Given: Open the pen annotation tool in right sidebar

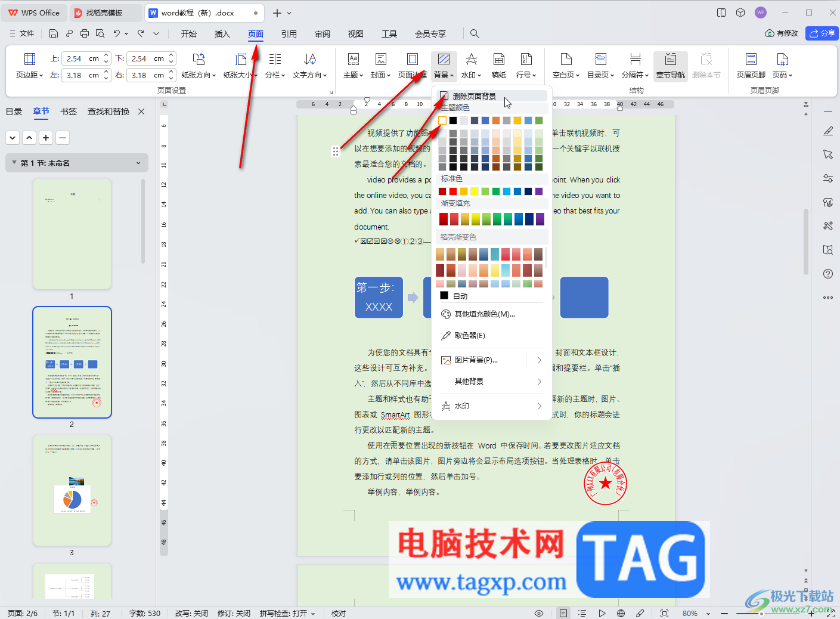Looking at the screenshot, I should point(828,131).
